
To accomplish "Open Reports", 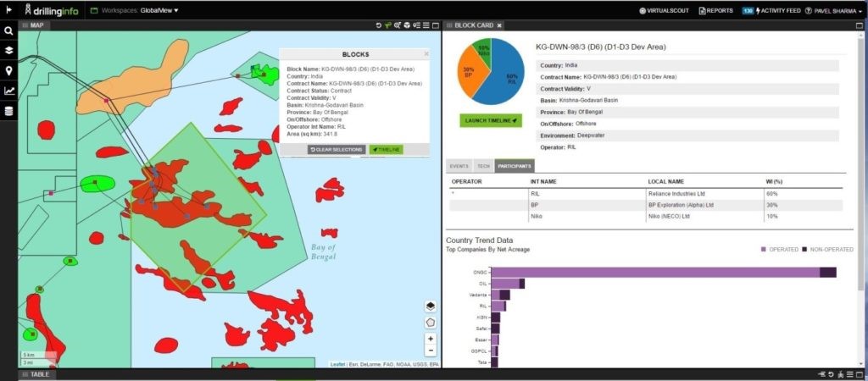I will (715, 10).
